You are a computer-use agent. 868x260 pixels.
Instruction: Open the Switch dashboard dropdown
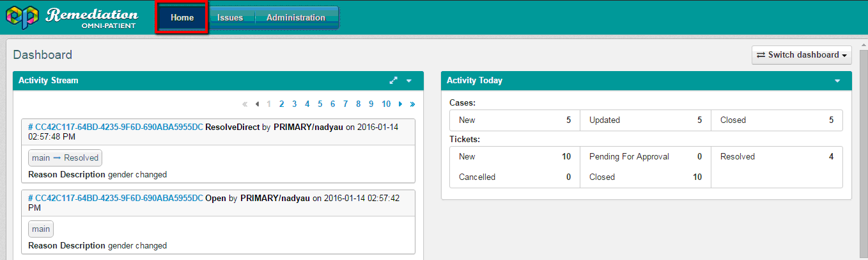(802, 55)
